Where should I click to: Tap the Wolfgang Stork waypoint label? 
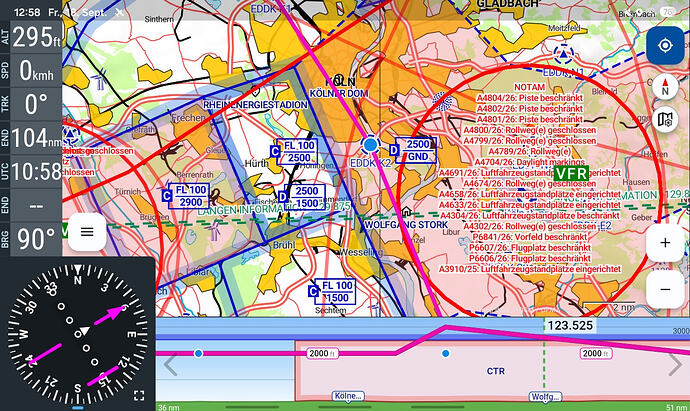point(406,225)
